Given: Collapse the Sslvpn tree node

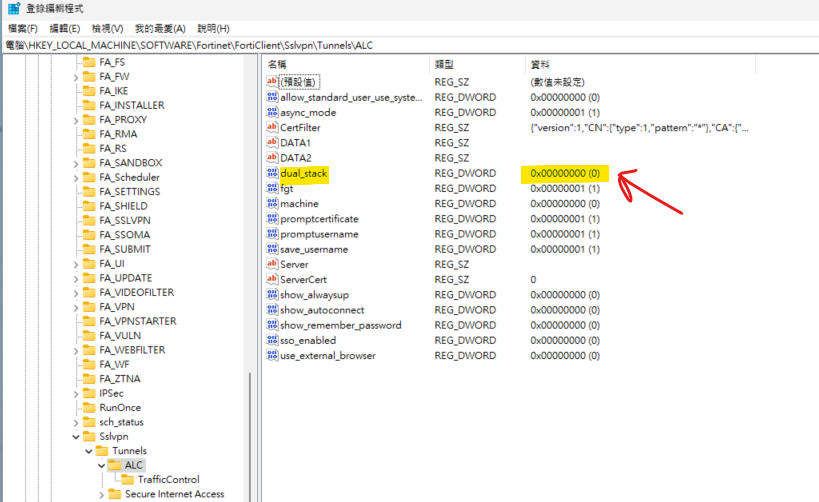Looking at the screenshot, I should pos(76,437).
